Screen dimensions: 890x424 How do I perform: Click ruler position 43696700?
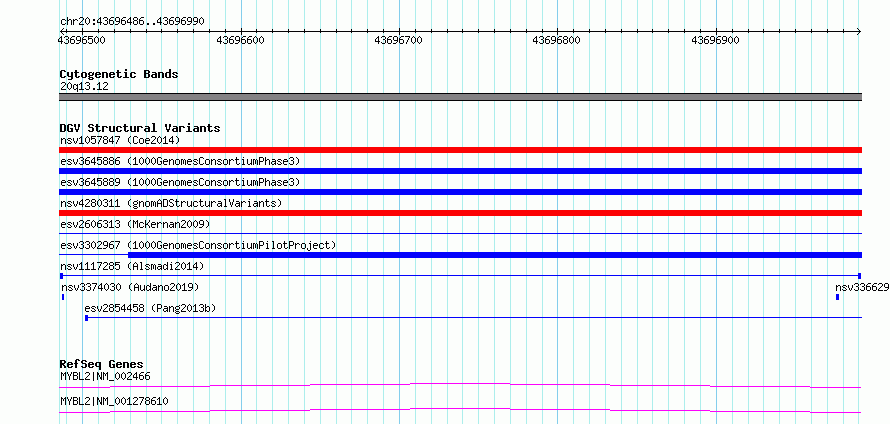click(x=399, y=40)
